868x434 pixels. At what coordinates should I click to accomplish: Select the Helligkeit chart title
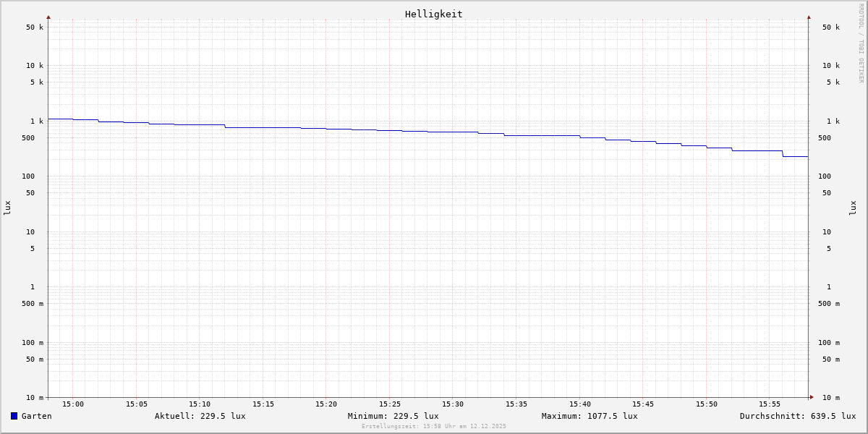point(433,14)
